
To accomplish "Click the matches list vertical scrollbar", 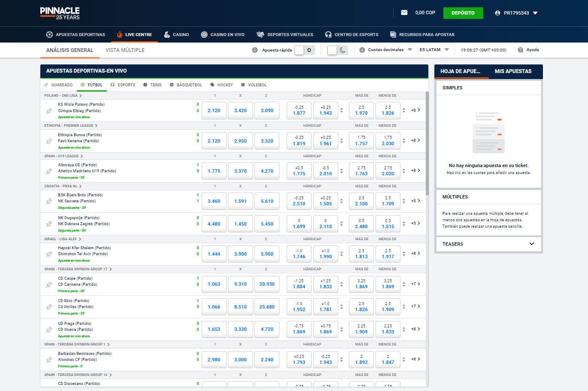I will point(427,143).
